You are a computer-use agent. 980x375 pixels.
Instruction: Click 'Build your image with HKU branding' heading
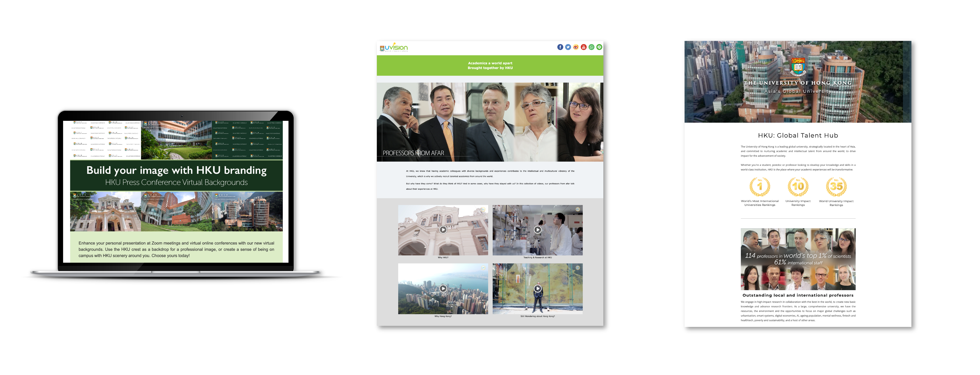pyautogui.click(x=176, y=170)
